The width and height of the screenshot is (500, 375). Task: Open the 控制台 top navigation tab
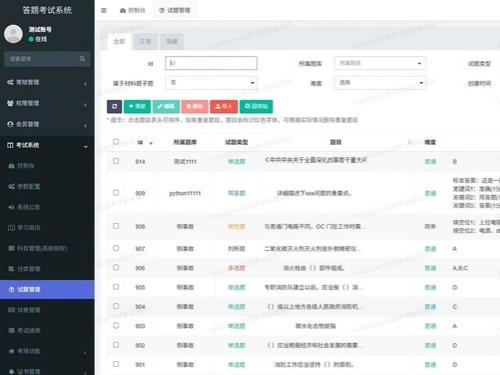point(132,10)
